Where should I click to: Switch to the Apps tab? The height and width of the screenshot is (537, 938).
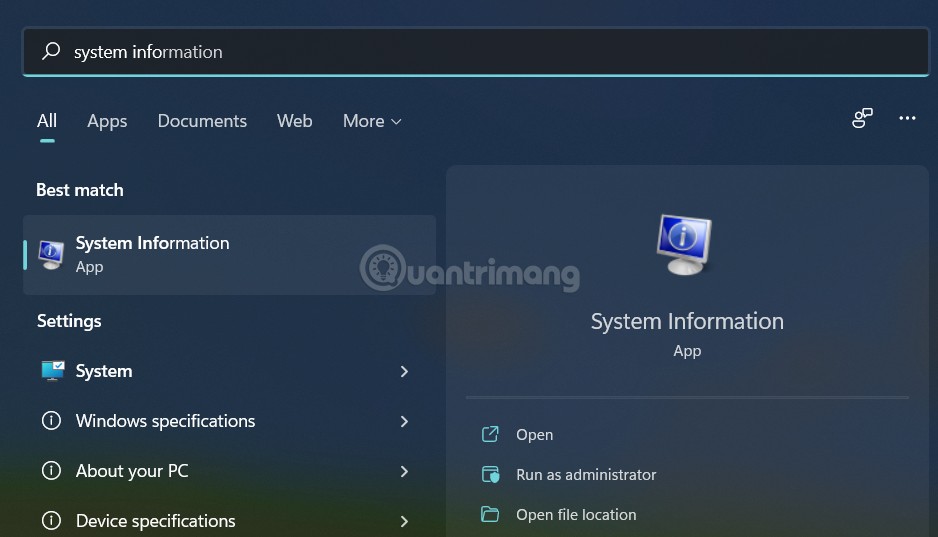pos(107,121)
